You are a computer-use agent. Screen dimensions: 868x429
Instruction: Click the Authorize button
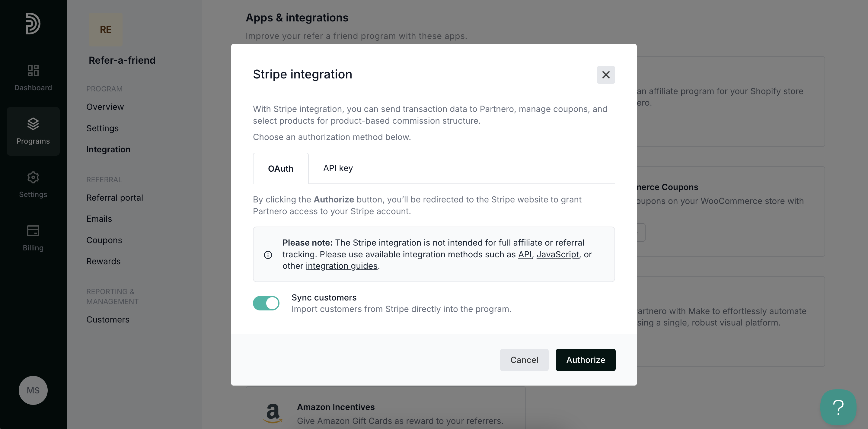[585, 360]
